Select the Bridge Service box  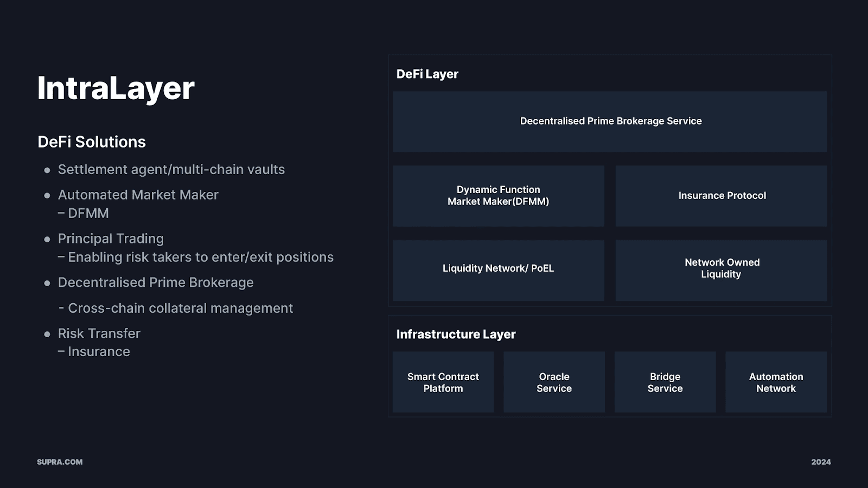[665, 382]
